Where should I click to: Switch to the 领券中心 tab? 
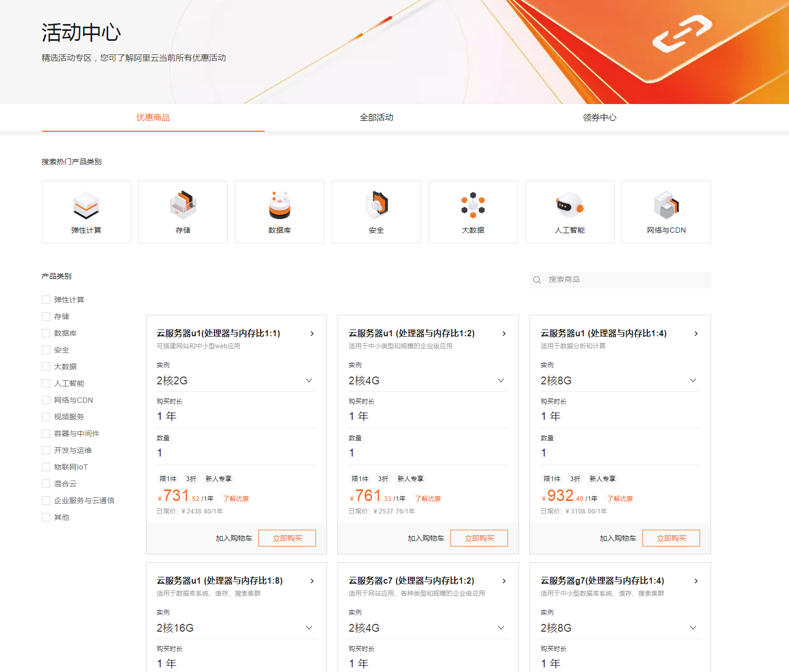pyautogui.click(x=600, y=118)
